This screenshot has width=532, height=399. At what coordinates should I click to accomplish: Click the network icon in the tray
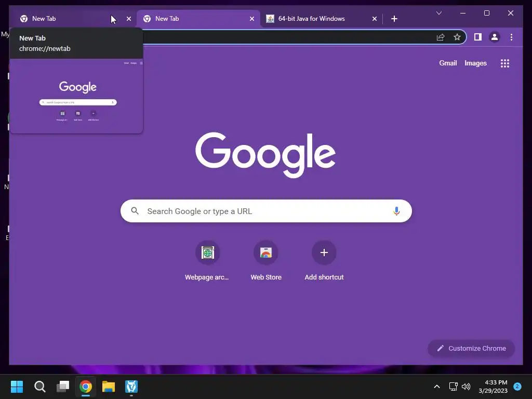tap(453, 387)
